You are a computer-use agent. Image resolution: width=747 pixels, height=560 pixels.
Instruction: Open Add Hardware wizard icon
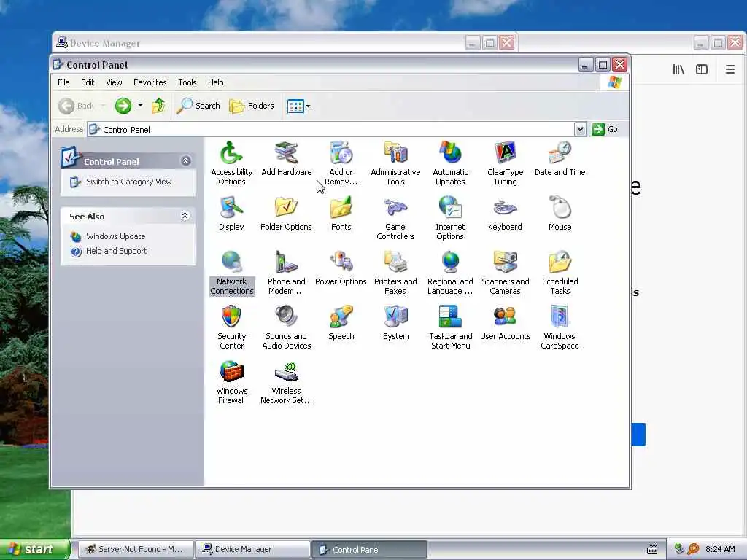[x=286, y=159]
